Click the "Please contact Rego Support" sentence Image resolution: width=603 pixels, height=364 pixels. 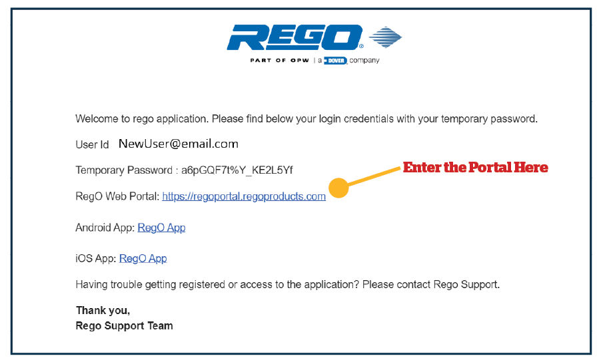click(431, 285)
